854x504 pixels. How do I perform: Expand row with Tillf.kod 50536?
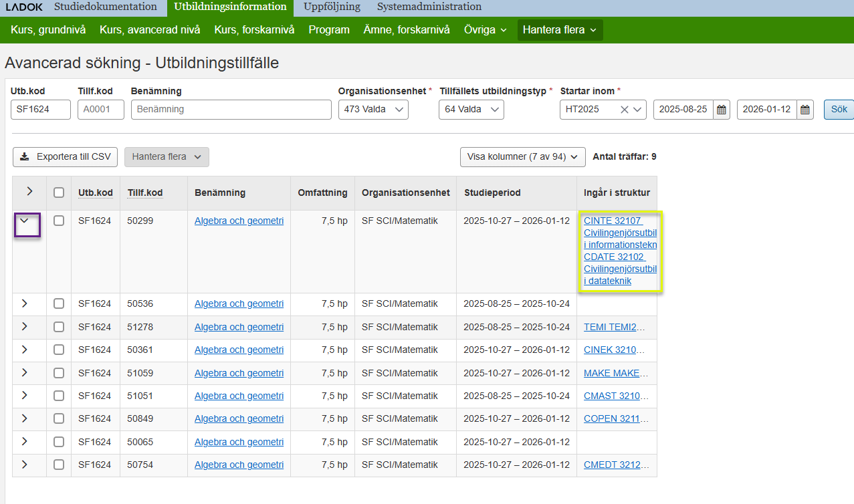[25, 303]
